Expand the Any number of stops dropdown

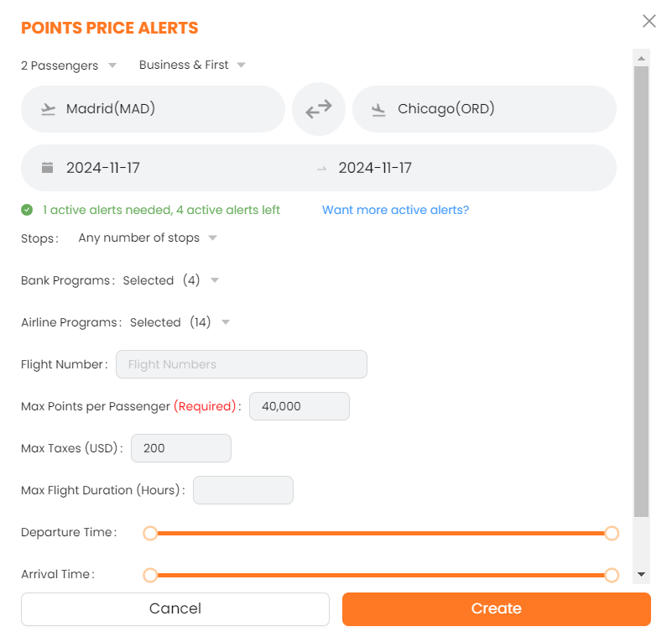click(148, 238)
